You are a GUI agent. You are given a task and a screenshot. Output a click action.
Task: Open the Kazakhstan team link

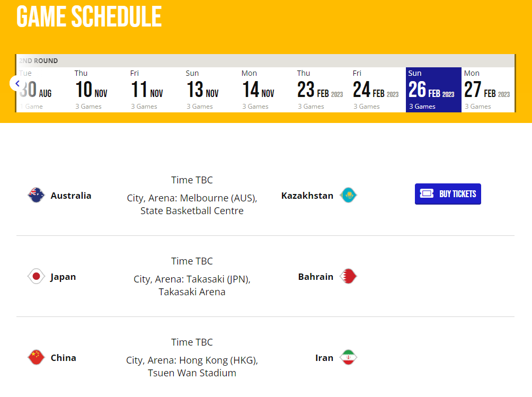pos(307,196)
